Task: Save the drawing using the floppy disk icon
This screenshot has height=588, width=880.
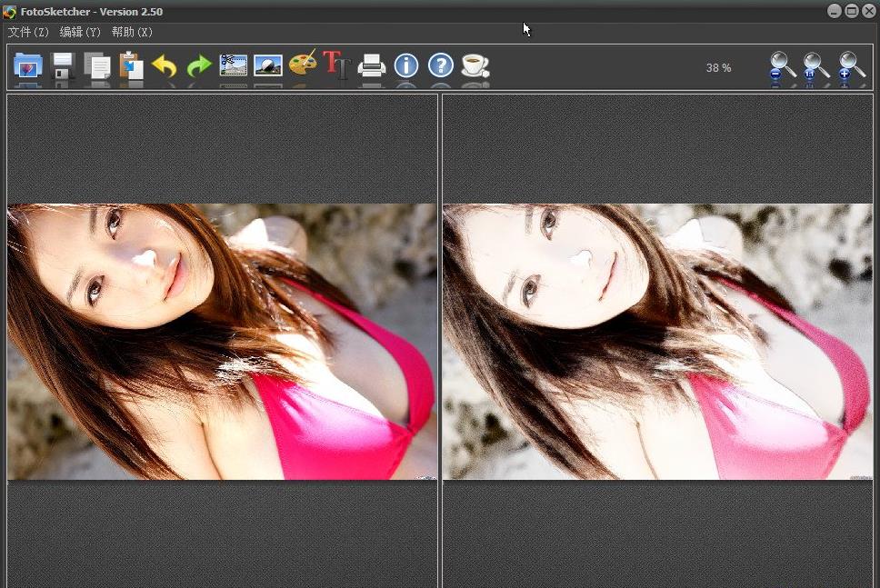Action: click(63, 66)
